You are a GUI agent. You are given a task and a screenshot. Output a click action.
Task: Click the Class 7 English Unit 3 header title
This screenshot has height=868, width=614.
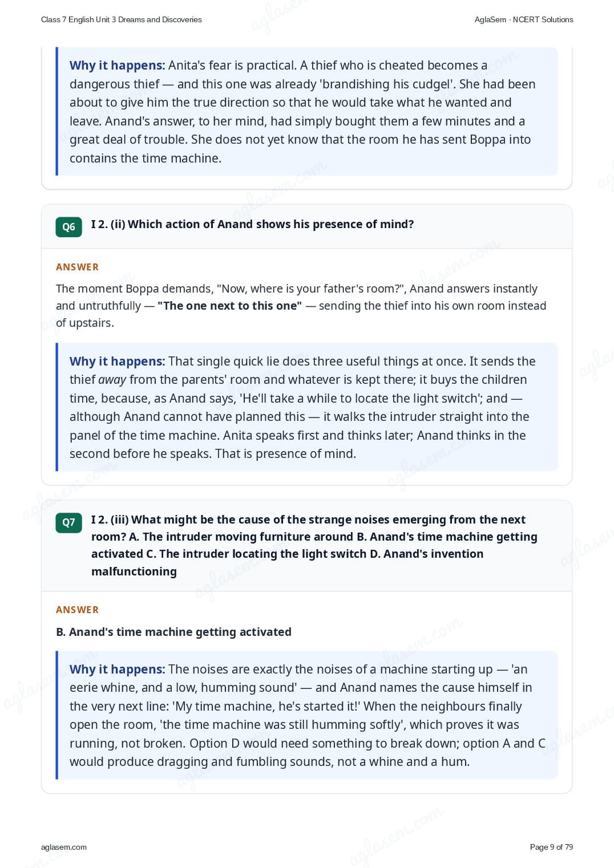coord(122,19)
